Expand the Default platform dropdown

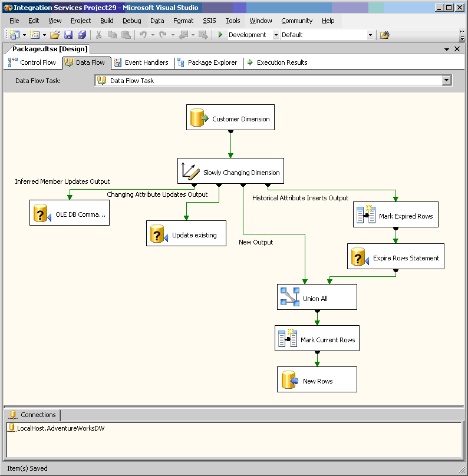pos(370,35)
